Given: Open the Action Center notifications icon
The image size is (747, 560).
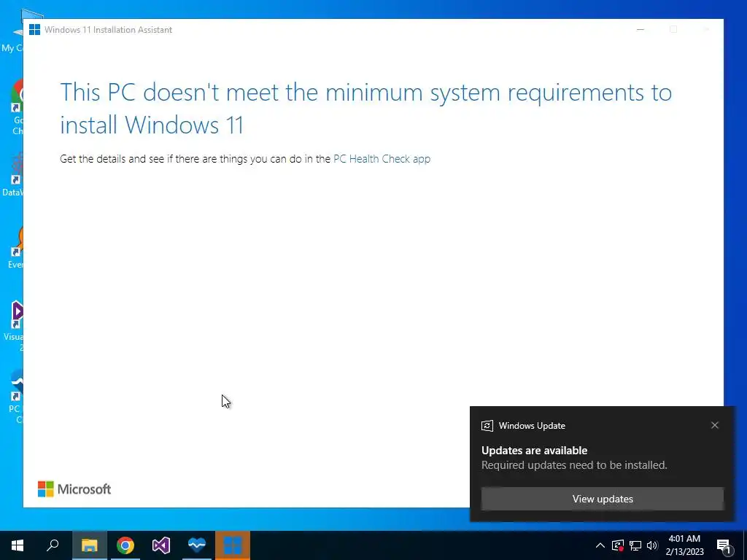Looking at the screenshot, I should pyautogui.click(x=724, y=546).
